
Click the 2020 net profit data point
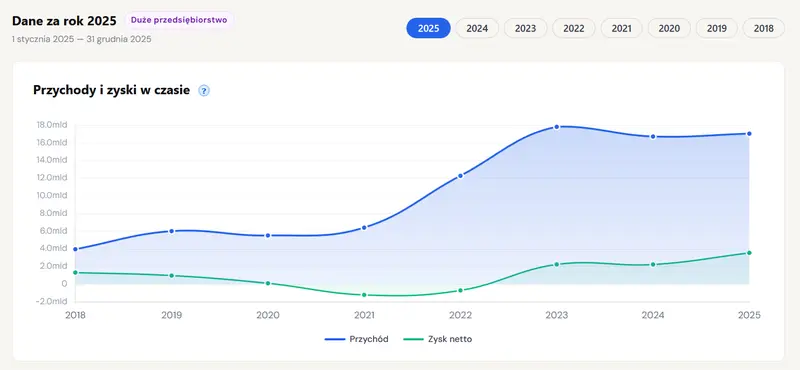coord(268,283)
